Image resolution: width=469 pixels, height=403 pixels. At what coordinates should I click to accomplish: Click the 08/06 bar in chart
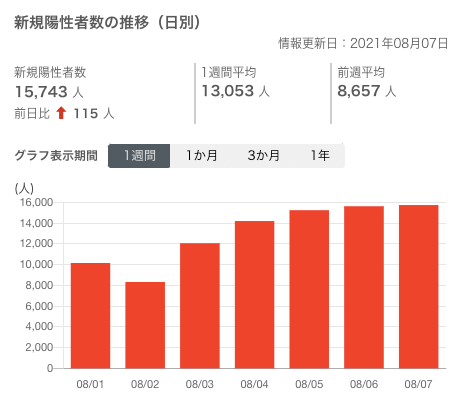364,287
